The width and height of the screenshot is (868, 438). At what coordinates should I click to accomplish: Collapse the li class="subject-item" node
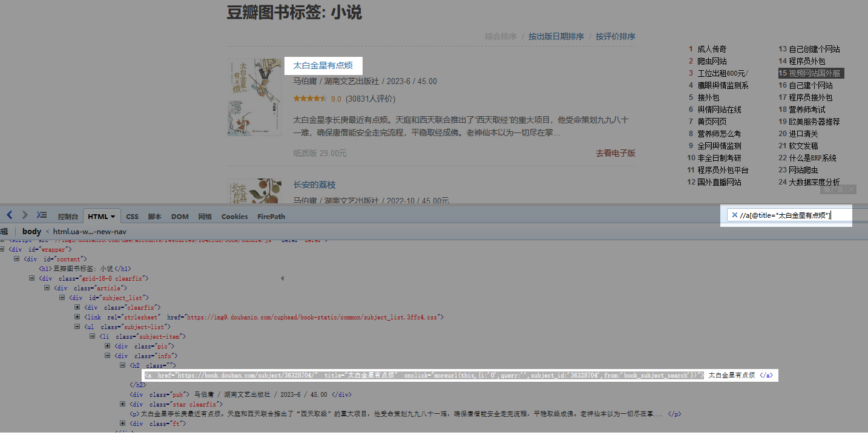coord(93,336)
